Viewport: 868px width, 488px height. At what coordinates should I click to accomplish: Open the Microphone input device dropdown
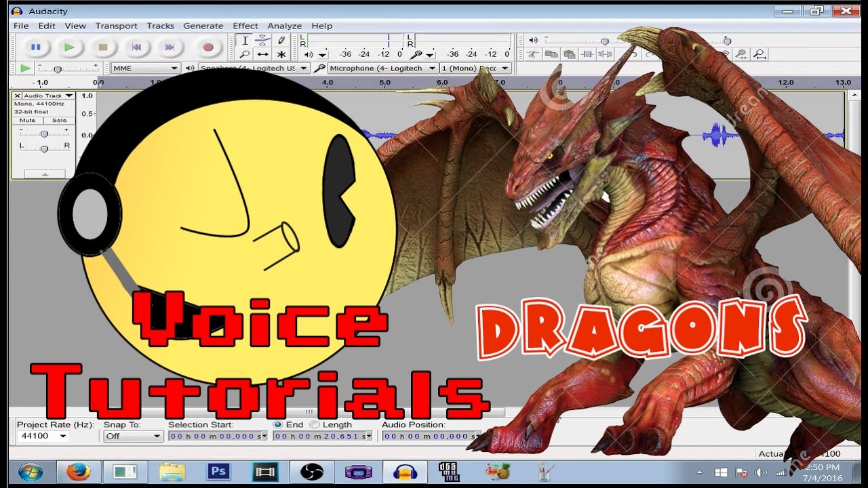coord(382,68)
